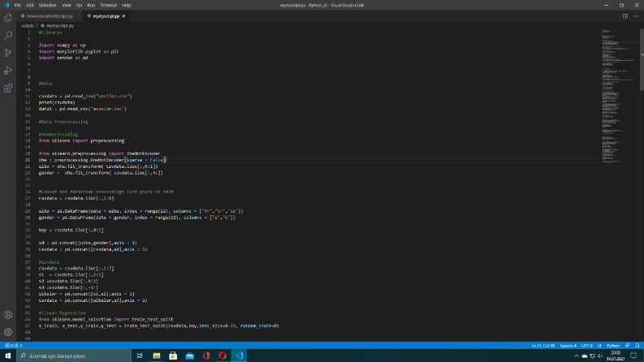This screenshot has height=362, width=644.
Task: Click 'print(csvdata)' code line
Action: tap(57, 102)
